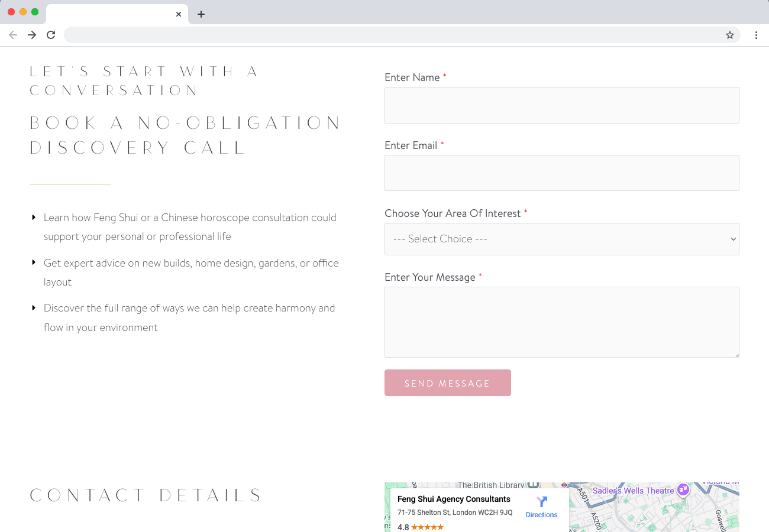Click the Enter Name input field
The width and height of the screenshot is (769, 532).
561,105
